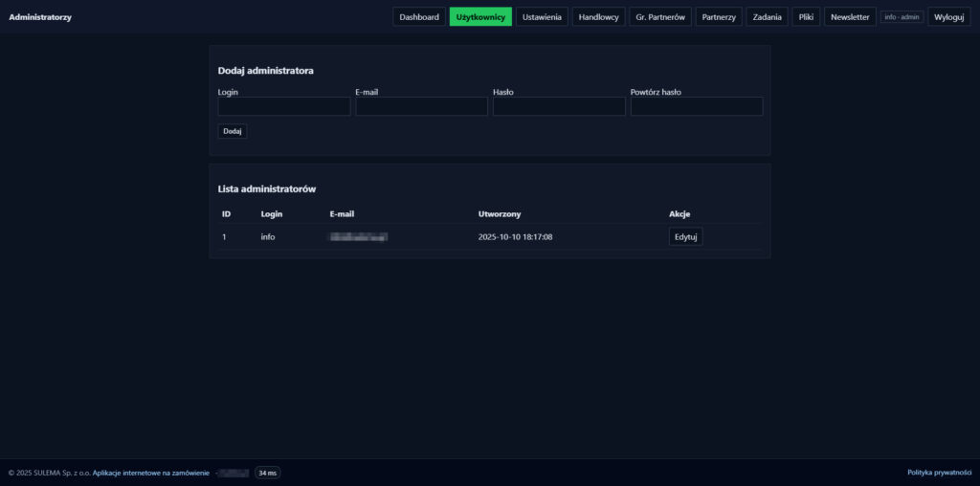
Task: Navigate to Gr. Partnerów
Action: (x=660, y=17)
